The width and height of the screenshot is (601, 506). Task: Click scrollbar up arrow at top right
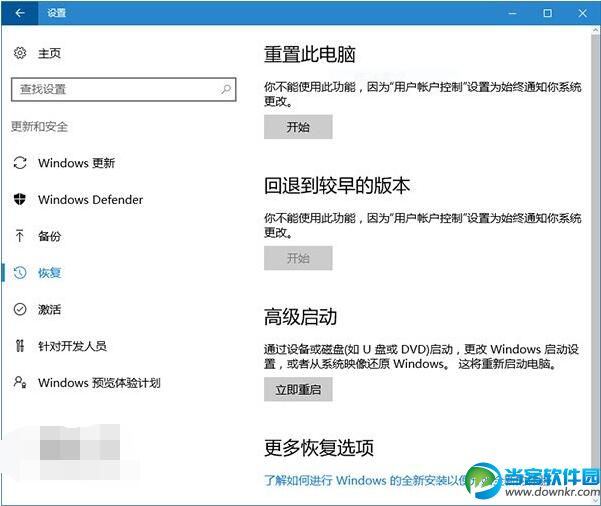coord(596,30)
